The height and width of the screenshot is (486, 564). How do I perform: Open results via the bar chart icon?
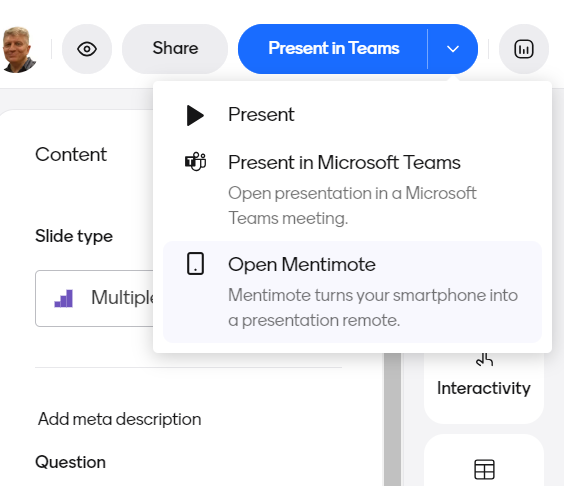524,49
